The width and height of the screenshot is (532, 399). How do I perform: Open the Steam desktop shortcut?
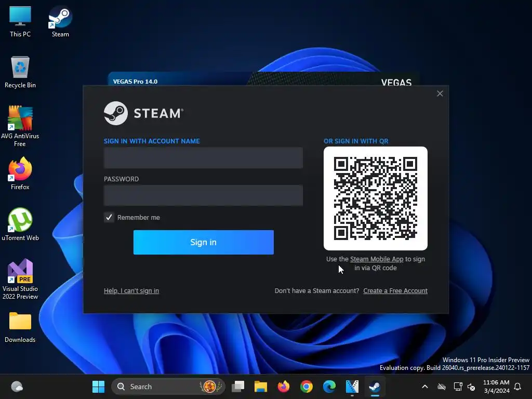tap(60, 21)
